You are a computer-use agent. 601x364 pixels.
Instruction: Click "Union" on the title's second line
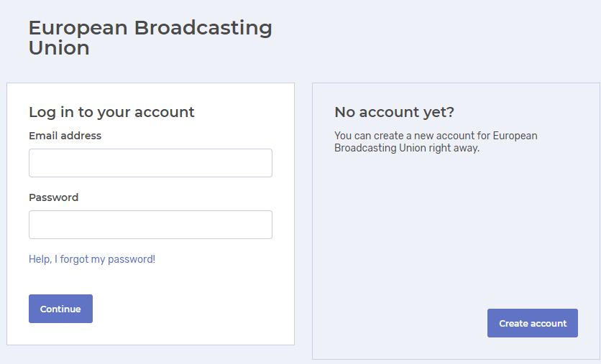[59, 48]
